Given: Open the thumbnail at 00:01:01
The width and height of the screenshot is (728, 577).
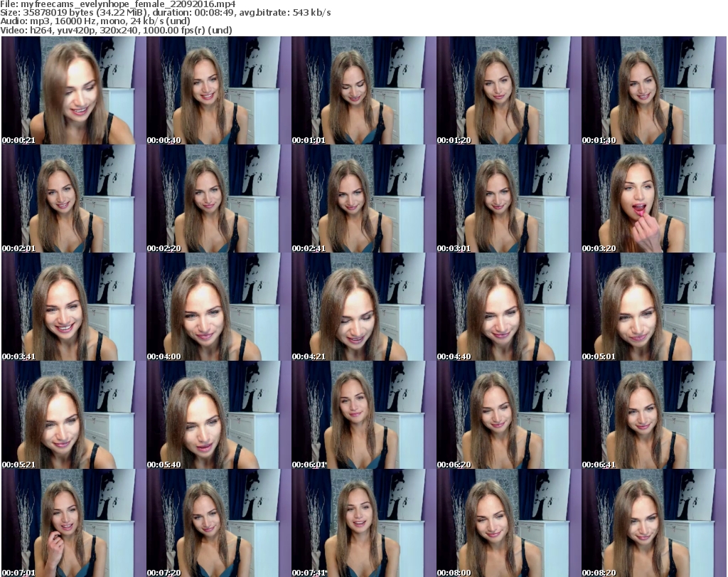Looking at the screenshot, I should [363, 90].
